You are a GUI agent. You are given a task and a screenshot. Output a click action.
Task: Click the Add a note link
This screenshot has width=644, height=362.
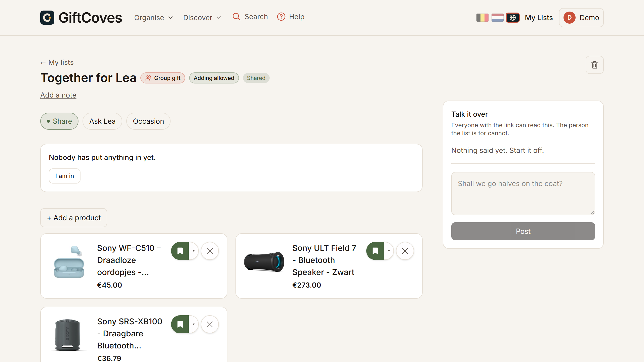coord(58,95)
